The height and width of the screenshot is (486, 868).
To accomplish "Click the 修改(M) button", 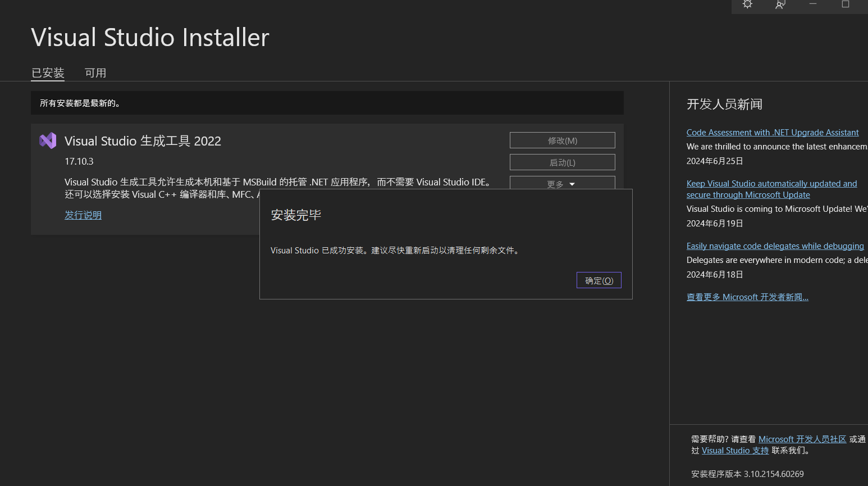I will click(x=563, y=140).
